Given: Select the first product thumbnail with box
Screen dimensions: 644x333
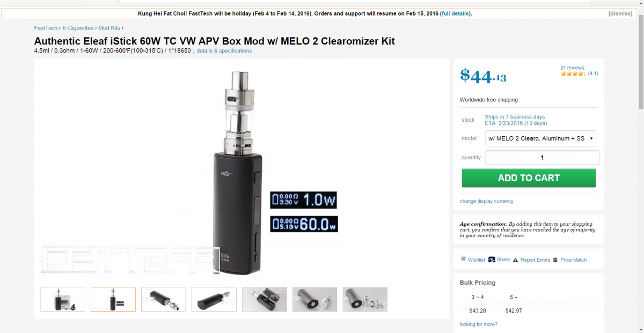Looking at the screenshot, I should click(x=63, y=299).
